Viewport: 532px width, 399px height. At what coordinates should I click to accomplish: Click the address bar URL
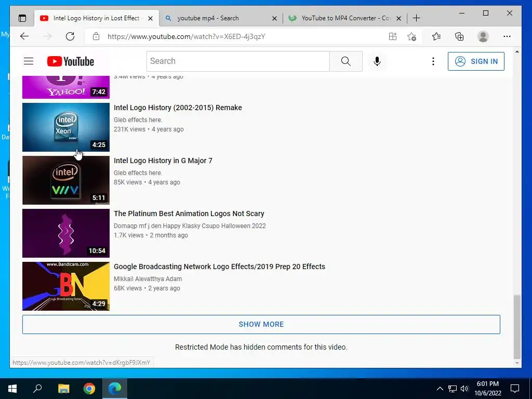coord(187,36)
